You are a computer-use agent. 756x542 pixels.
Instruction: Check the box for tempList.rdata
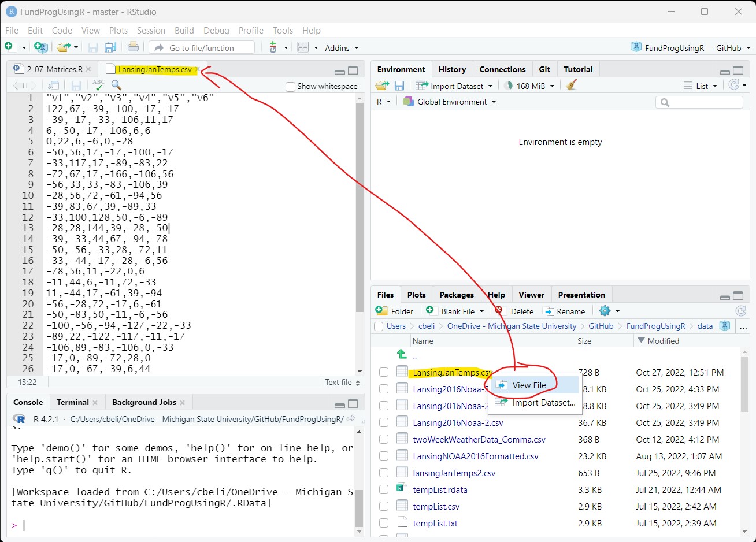click(x=384, y=489)
